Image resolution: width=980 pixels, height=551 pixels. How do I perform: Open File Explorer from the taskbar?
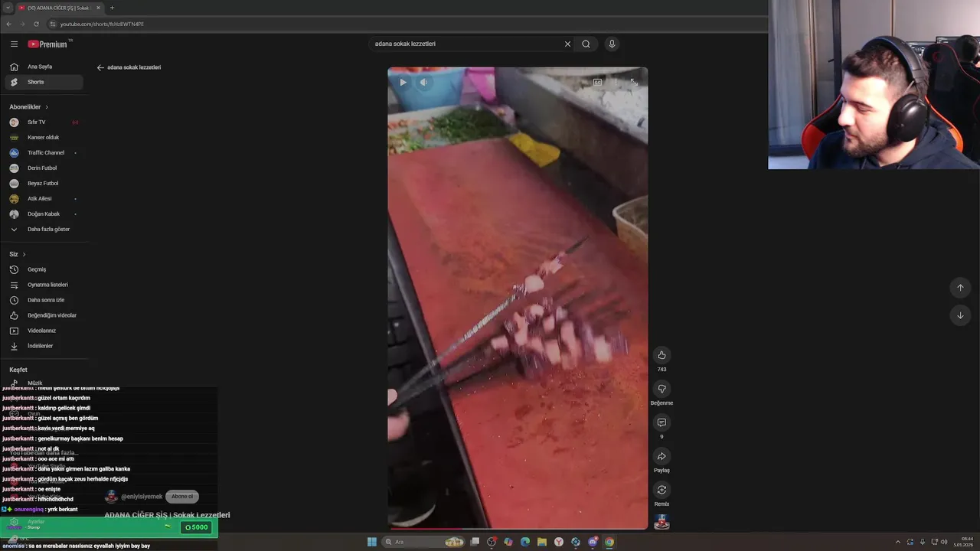[x=542, y=542]
